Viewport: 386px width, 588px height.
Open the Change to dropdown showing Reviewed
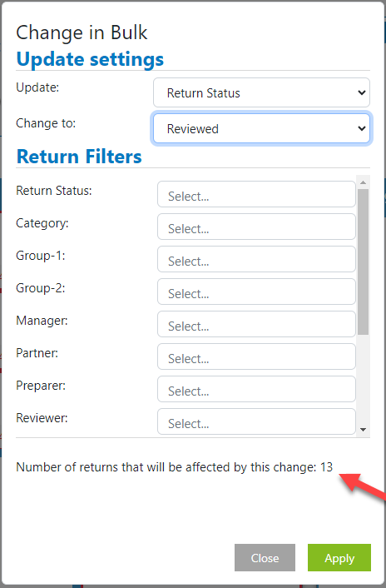pos(261,128)
